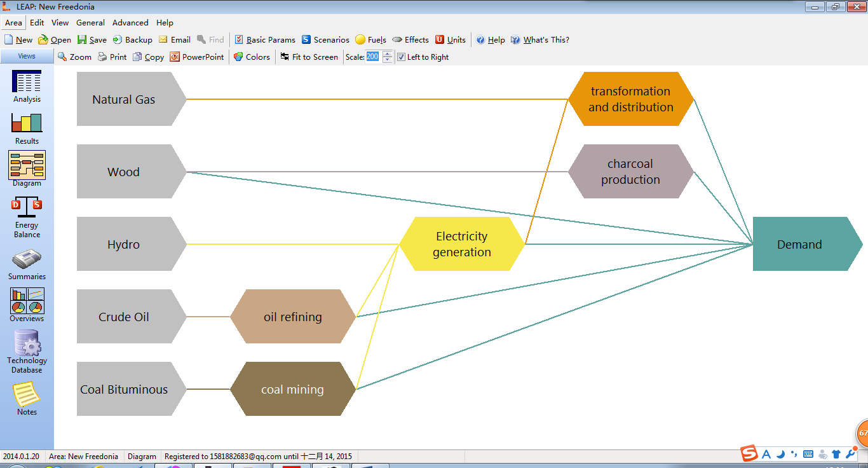Export diagram to PowerPoint
The width and height of the screenshot is (868, 468).
pyautogui.click(x=197, y=57)
